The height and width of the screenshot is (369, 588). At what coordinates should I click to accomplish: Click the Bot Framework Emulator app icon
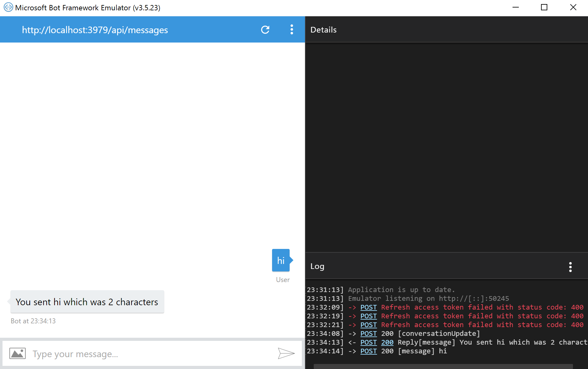[x=8, y=7]
